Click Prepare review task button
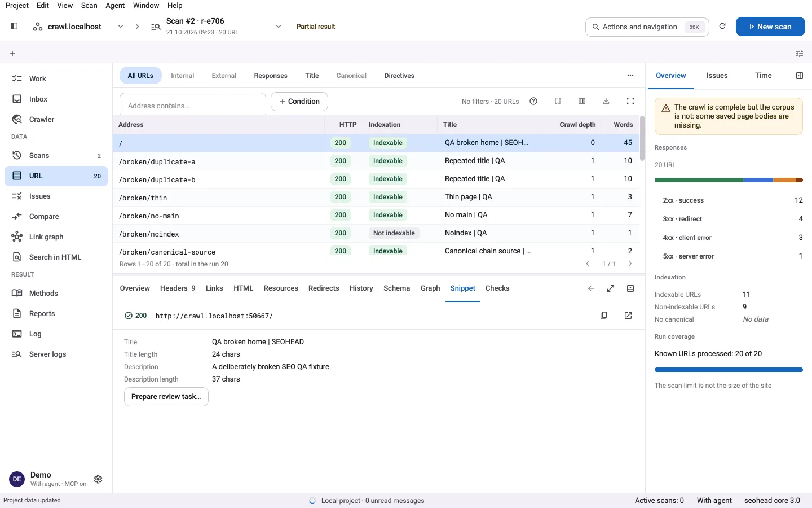The image size is (812, 508). click(166, 397)
